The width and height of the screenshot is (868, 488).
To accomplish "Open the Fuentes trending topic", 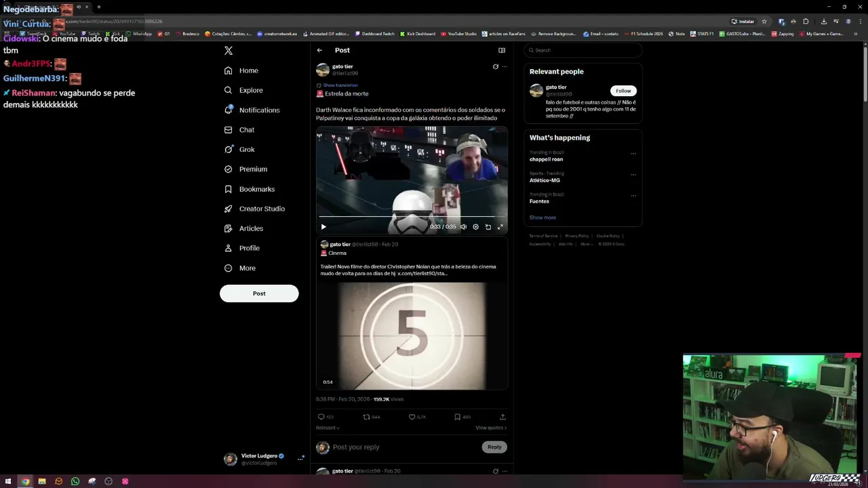I will coord(539,201).
